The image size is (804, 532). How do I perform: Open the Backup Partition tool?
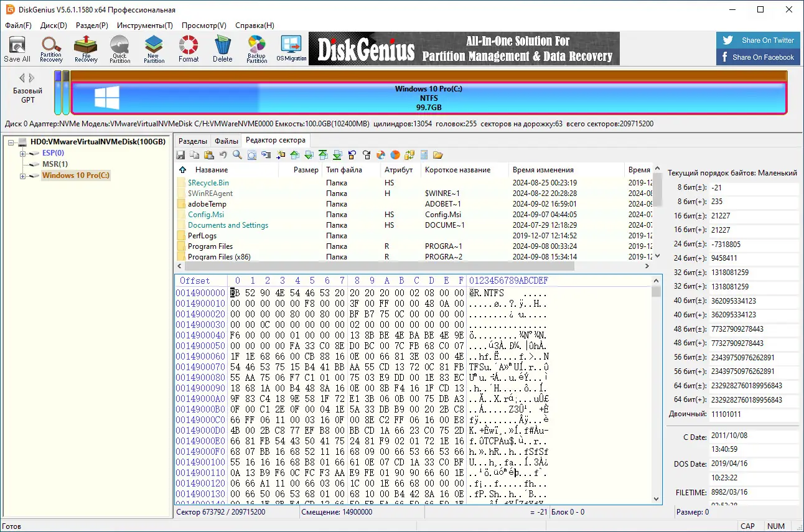coord(256,49)
